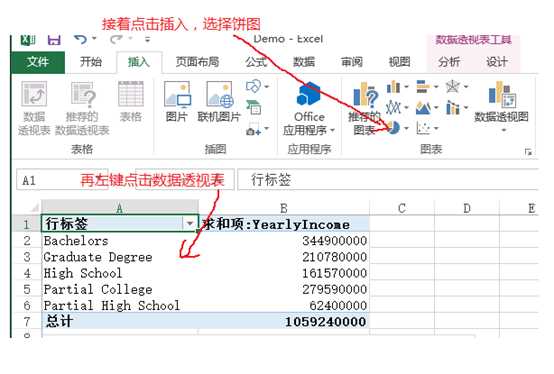Switch to the 审阅 tab
This screenshot has height=374, width=554.
click(352, 62)
